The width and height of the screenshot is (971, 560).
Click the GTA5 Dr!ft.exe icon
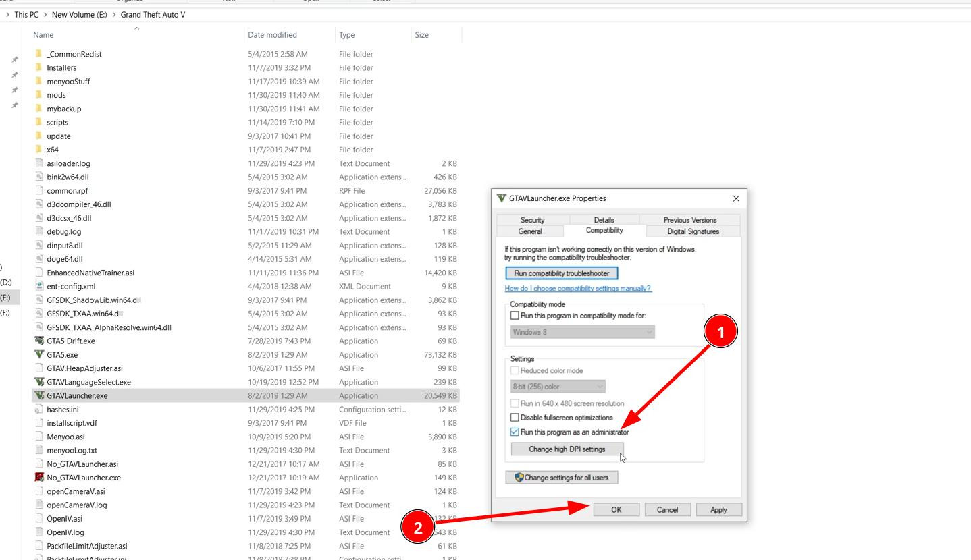[x=39, y=341]
